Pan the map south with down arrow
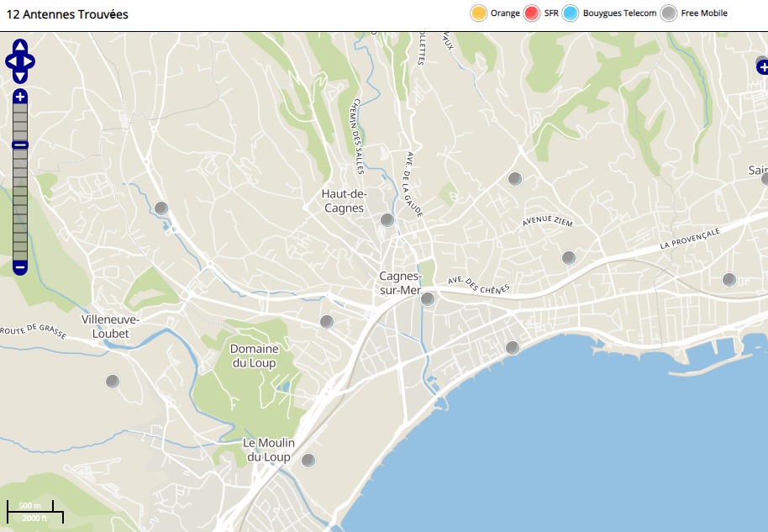This screenshot has height=532, width=768. tap(20, 76)
